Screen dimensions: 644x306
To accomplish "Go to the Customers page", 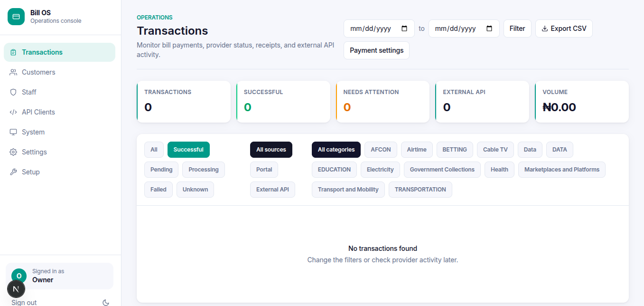I will pyautogui.click(x=59, y=72).
